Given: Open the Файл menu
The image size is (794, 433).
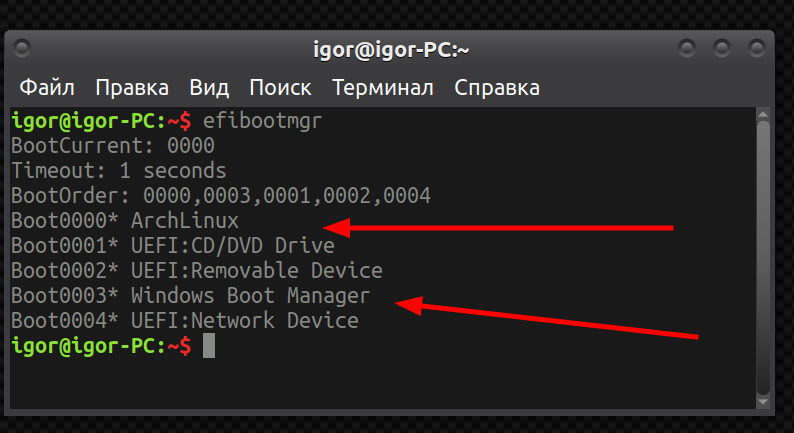Looking at the screenshot, I should pyautogui.click(x=47, y=87).
